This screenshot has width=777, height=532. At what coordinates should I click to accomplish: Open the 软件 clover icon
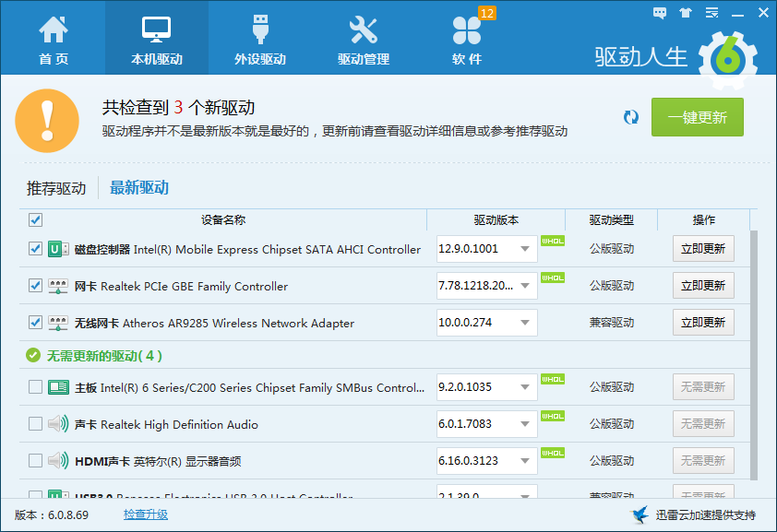click(x=467, y=32)
